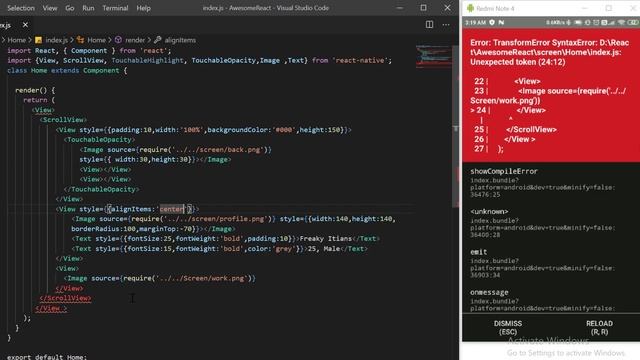640x360 pixels.
Task: Click the 'class Home extends Component' line
Action: click(67, 70)
